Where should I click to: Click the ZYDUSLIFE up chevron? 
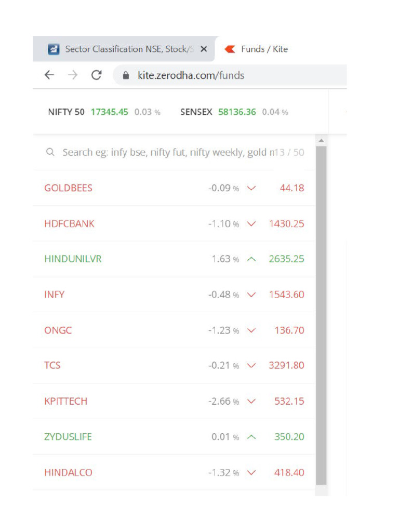(251, 437)
